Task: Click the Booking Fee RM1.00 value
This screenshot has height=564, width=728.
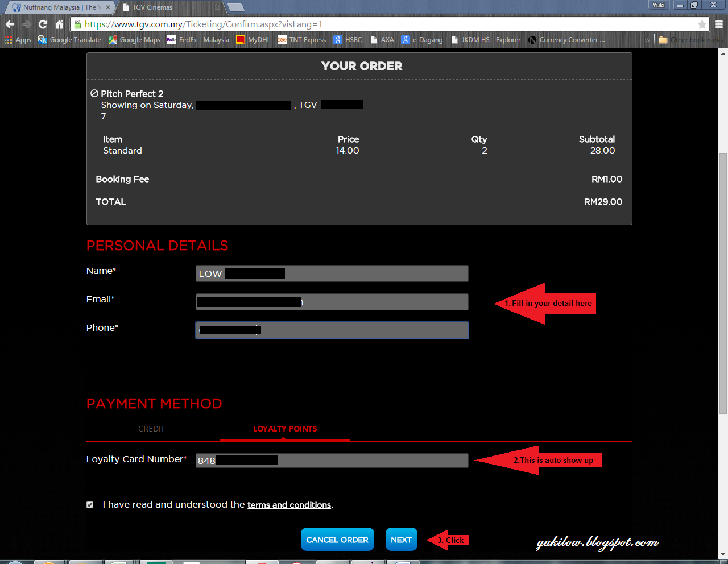Action: coord(607,179)
